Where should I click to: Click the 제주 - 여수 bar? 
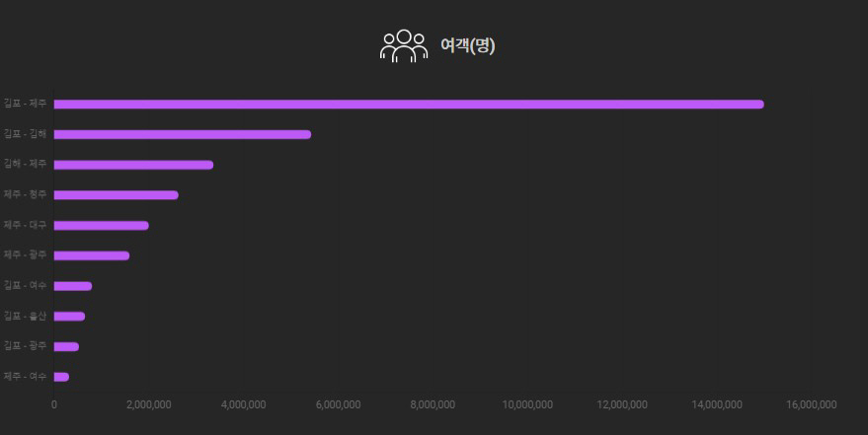(61, 377)
